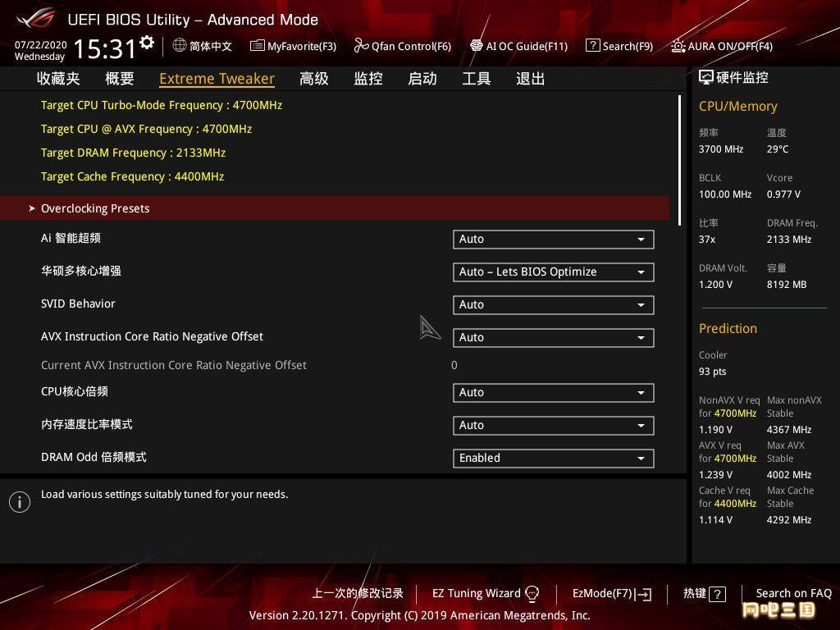This screenshot has width=840, height=630.
Task: Click the Cooler 93 pts value
Action: [713, 372]
